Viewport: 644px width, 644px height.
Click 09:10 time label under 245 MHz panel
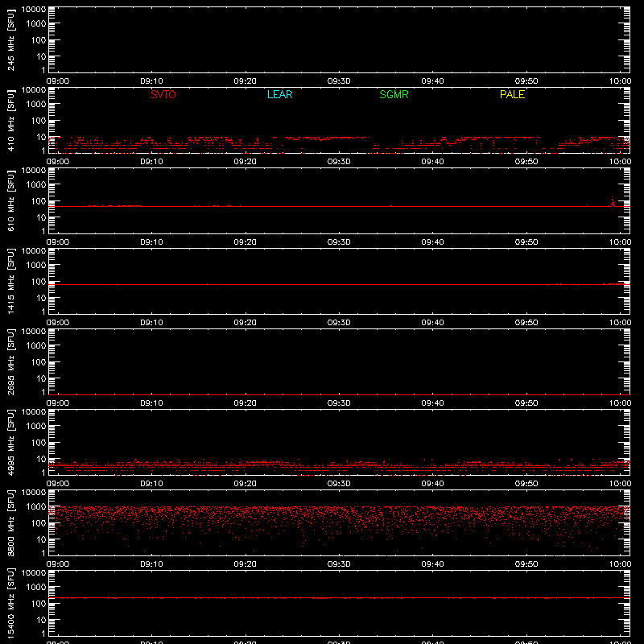(151, 81)
